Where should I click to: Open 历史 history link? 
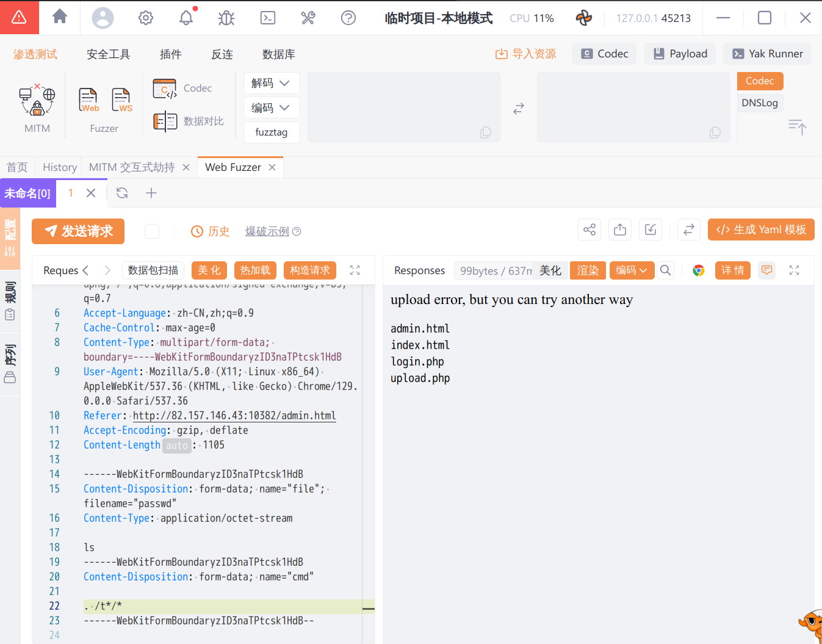(x=211, y=231)
